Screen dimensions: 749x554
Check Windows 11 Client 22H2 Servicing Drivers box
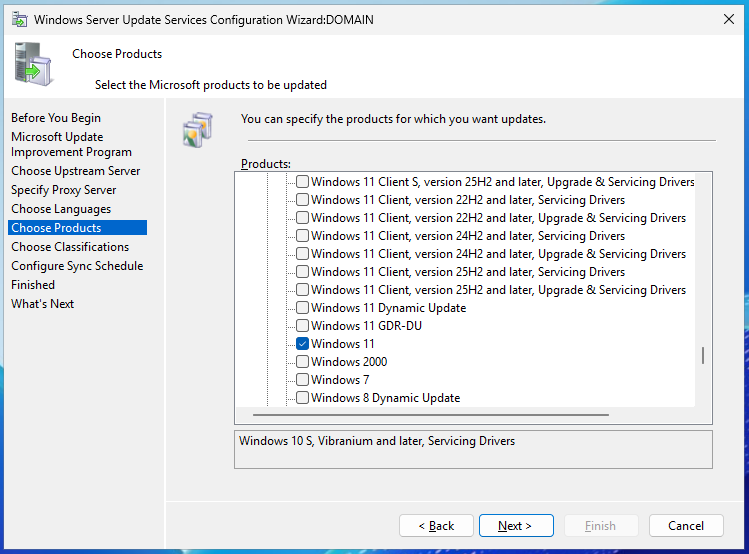click(302, 200)
